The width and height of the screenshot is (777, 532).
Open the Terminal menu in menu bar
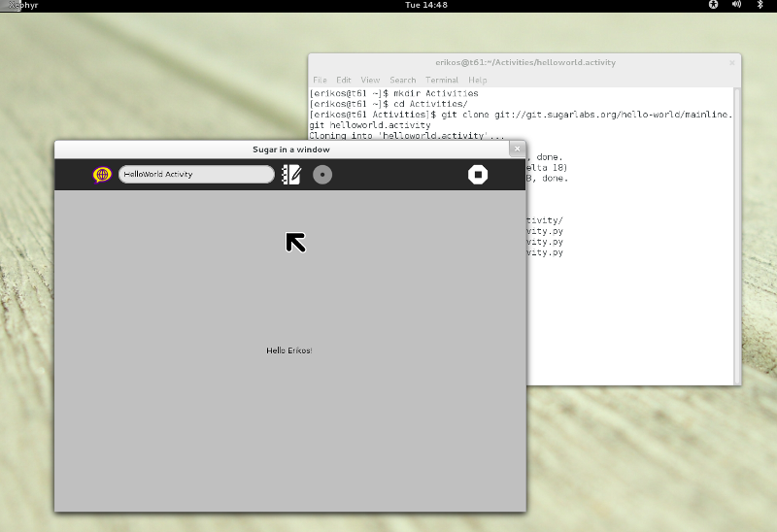441,80
